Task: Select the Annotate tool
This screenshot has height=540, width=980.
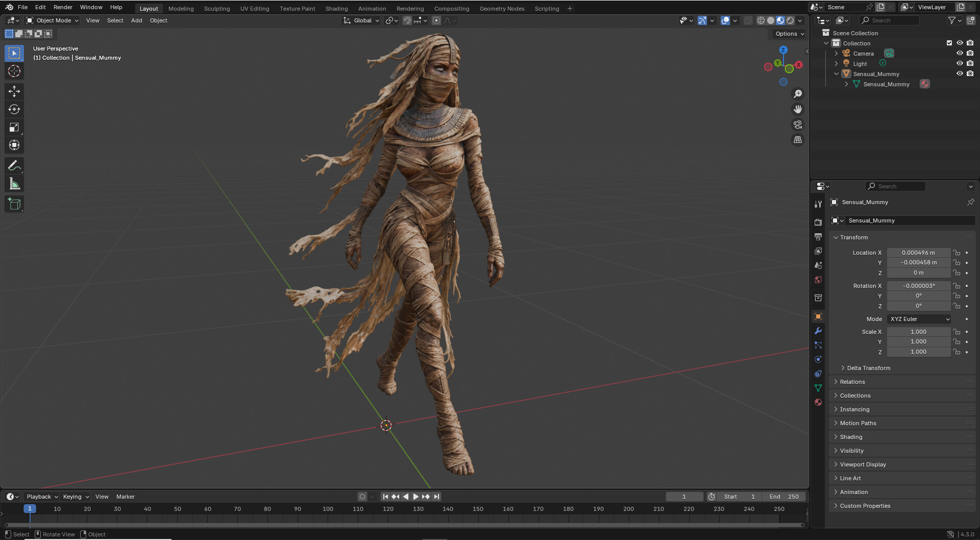Action: point(14,165)
